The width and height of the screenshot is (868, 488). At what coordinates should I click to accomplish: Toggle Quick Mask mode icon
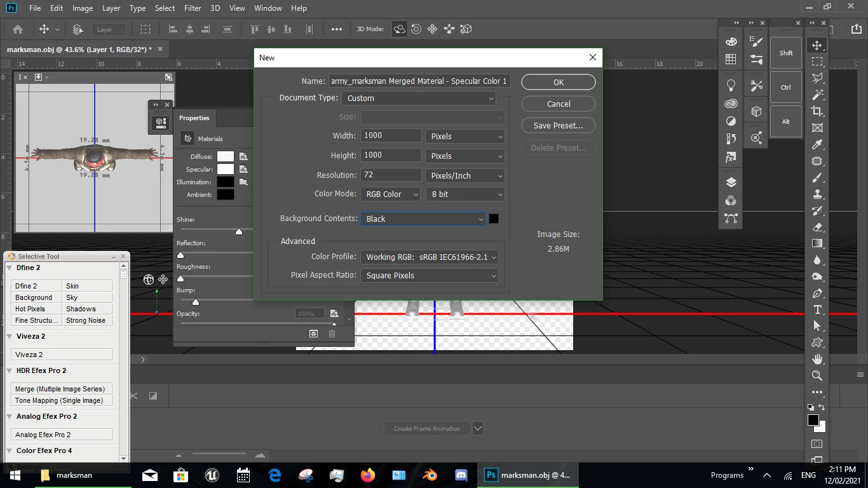point(817,444)
